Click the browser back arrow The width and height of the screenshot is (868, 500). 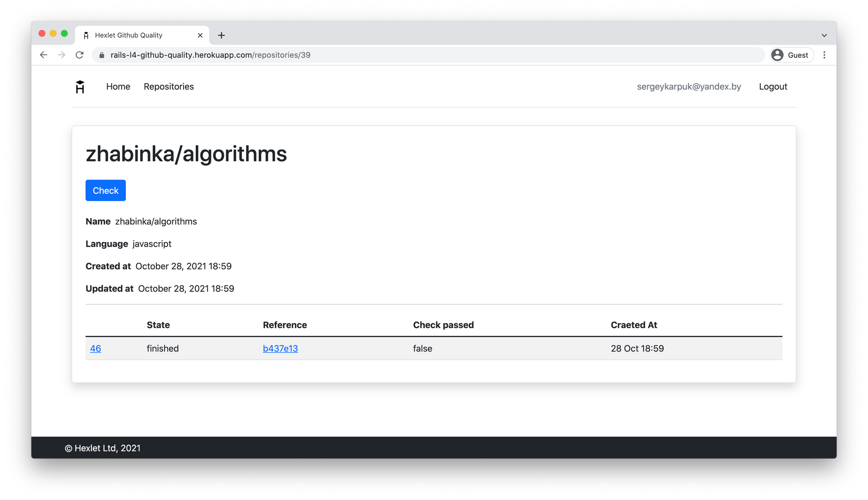point(44,55)
